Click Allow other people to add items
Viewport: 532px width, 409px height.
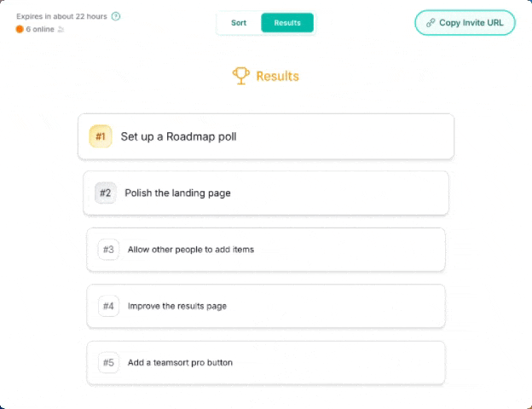point(266,250)
